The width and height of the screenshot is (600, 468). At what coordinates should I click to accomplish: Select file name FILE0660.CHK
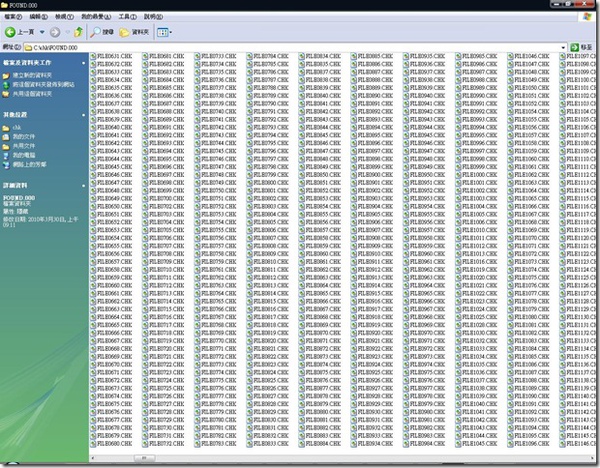pos(114,285)
